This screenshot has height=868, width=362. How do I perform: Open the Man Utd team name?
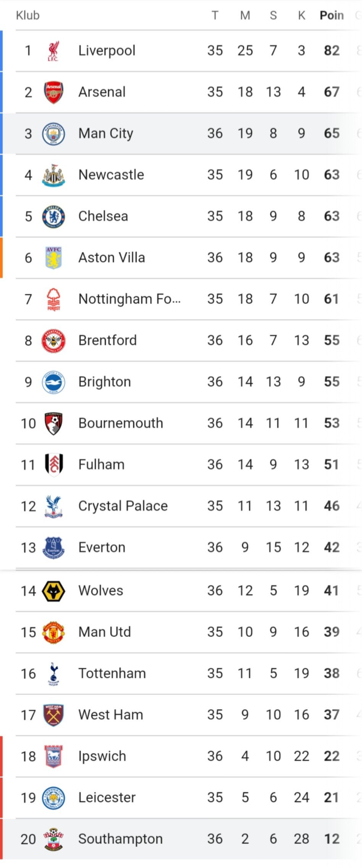tap(105, 632)
